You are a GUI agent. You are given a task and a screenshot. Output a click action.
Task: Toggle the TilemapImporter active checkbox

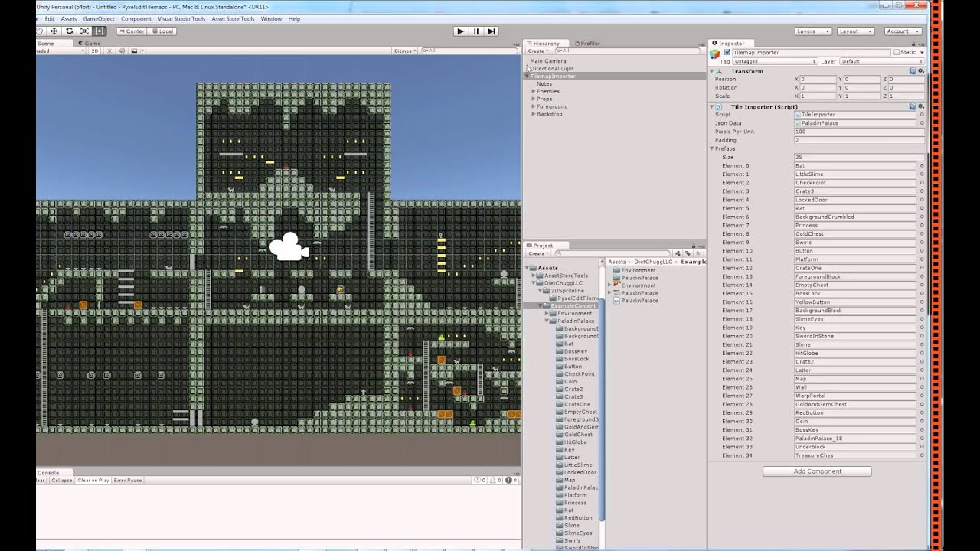727,53
